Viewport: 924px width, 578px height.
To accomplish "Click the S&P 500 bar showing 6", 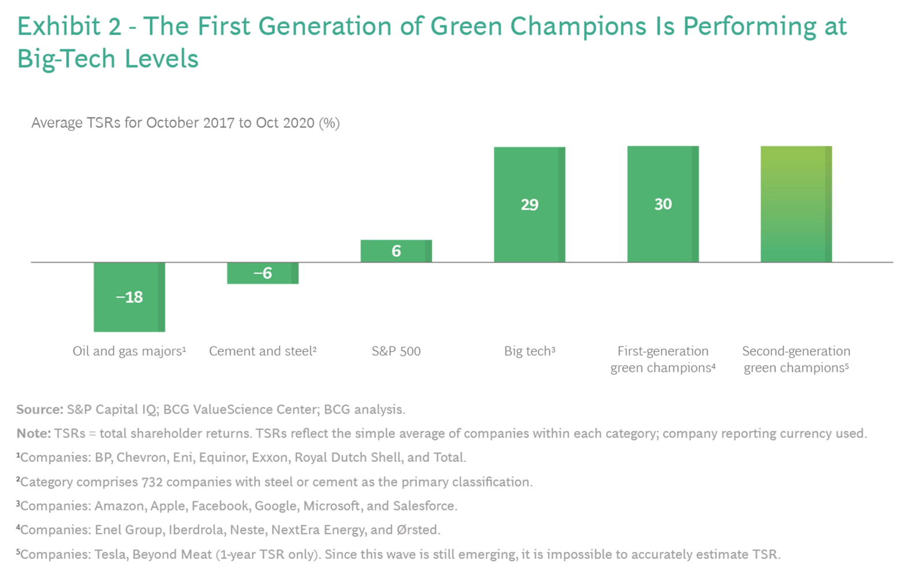I will click(x=396, y=251).
